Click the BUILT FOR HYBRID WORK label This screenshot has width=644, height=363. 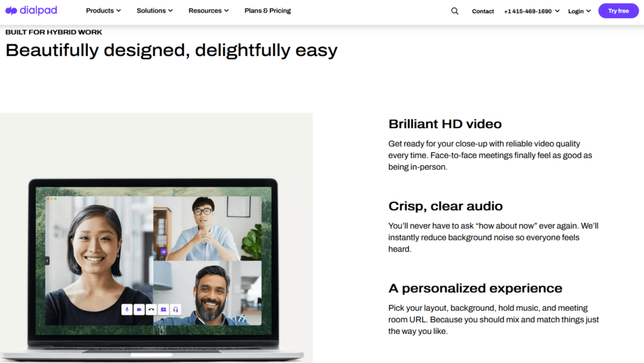[53, 32]
